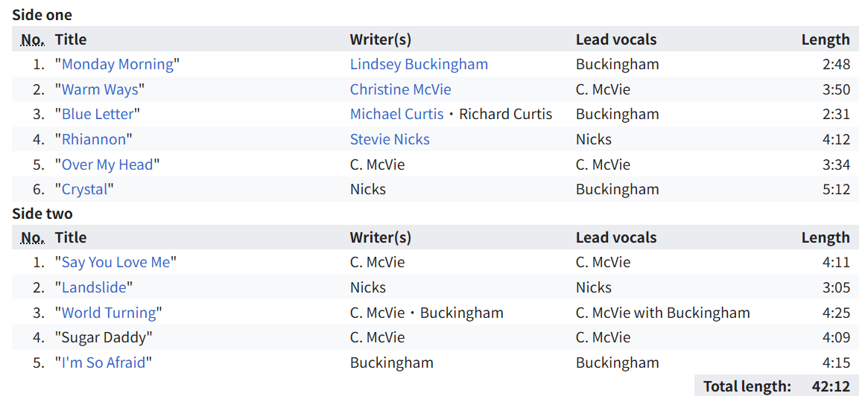Viewport: 868px width, 396px height.
Task: Visit Lindsey Buckingham's writer page
Action: 419,64
